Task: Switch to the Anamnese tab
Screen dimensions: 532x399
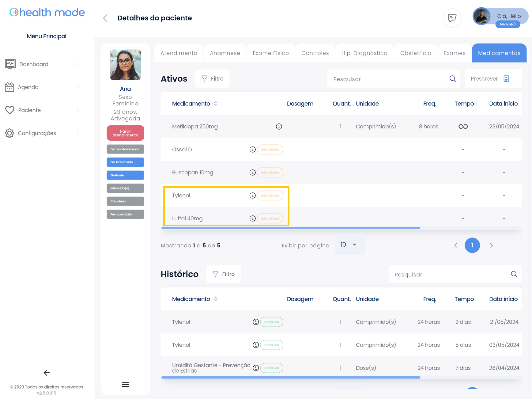Action: click(x=225, y=53)
